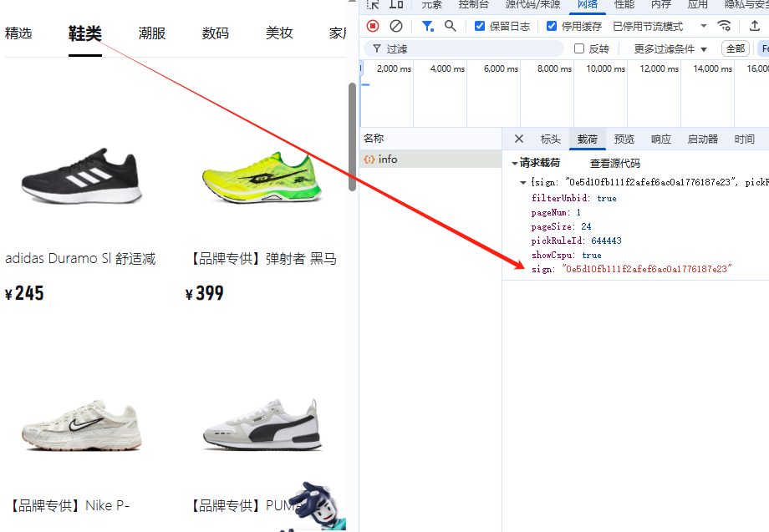The image size is (769, 532).
Task: Open the 潮服 category tab
Action: click(152, 33)
